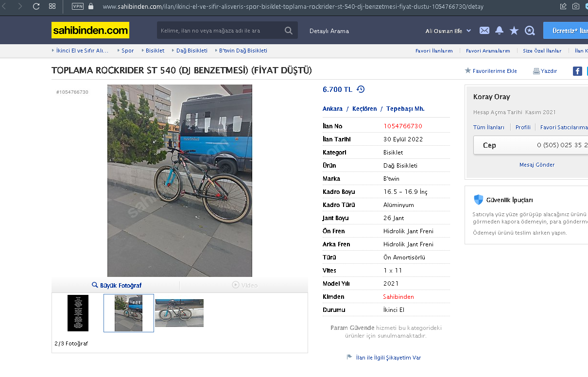The height and width of the screenshot is (377, 588).
Task: Go to Dağ Bisikleti breadcrumb
Action: [191, 51]
